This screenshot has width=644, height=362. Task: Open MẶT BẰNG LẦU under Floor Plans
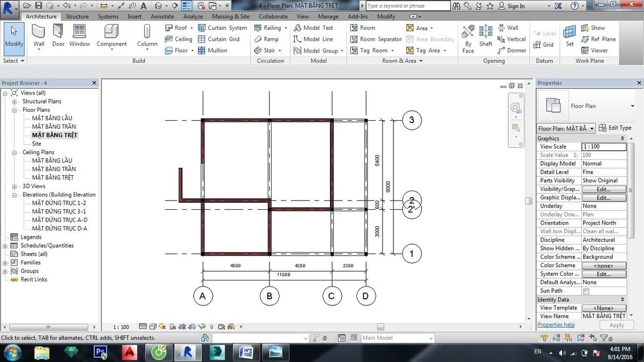click(52, 118)
